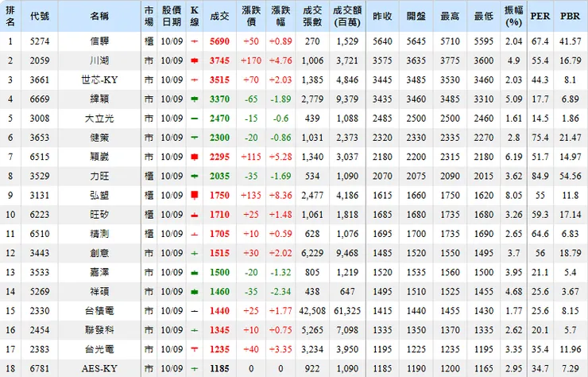The image size is (588, 377).
Task: Click the large red K-line icon for 弘塑
Action: pyautogui.click(x=194, y=195)
